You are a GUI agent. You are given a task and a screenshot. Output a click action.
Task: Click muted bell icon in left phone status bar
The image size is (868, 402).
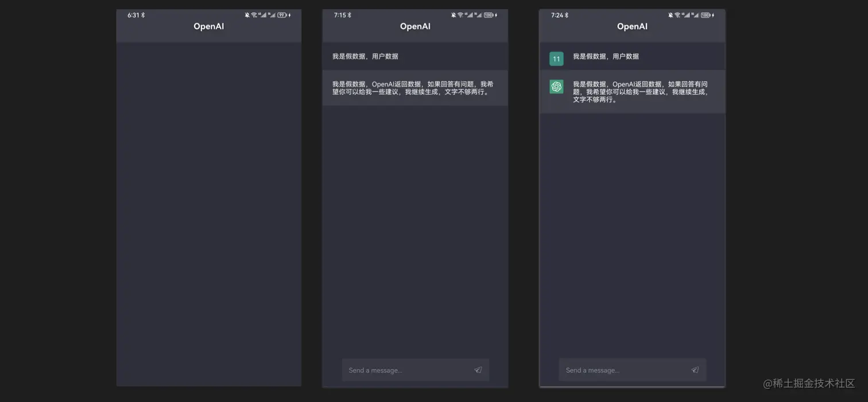[x=247, y=15]
